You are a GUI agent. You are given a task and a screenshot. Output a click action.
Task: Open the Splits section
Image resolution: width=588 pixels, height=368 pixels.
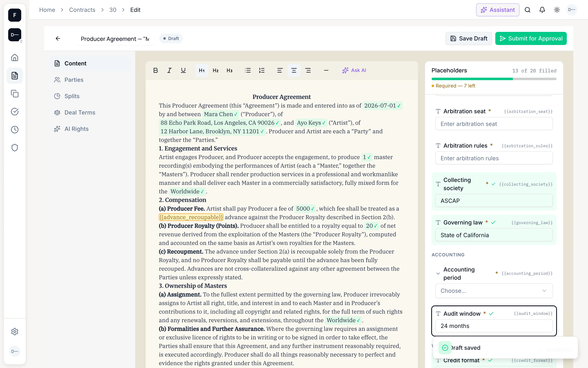point(90,96)
